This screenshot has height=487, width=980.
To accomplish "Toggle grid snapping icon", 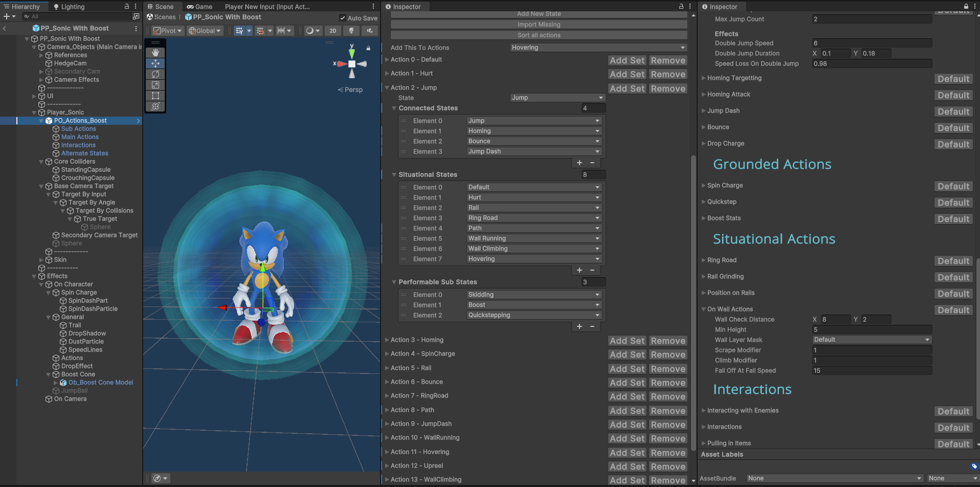I will pyautogui.click(x=260, y=31).
